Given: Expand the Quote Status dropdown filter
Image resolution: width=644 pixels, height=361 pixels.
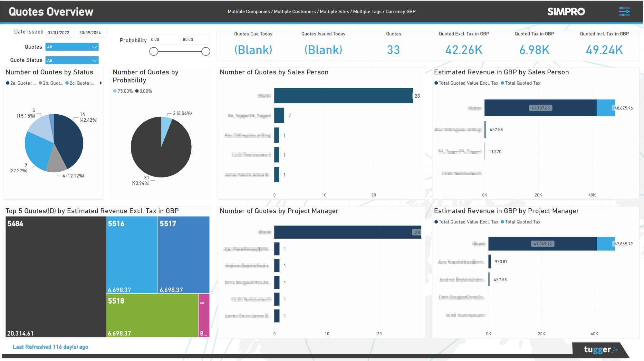Looking at the screenshot, I should click(x=72, y=60).
